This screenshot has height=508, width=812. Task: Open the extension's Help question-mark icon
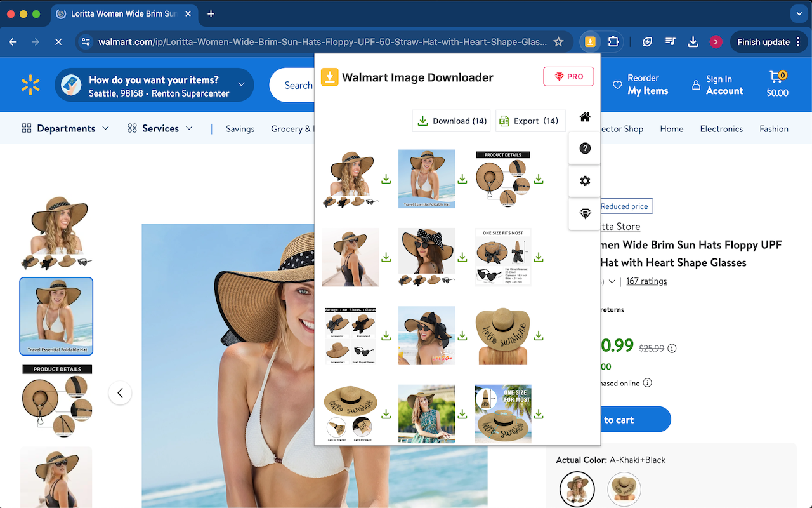[585, 148]
